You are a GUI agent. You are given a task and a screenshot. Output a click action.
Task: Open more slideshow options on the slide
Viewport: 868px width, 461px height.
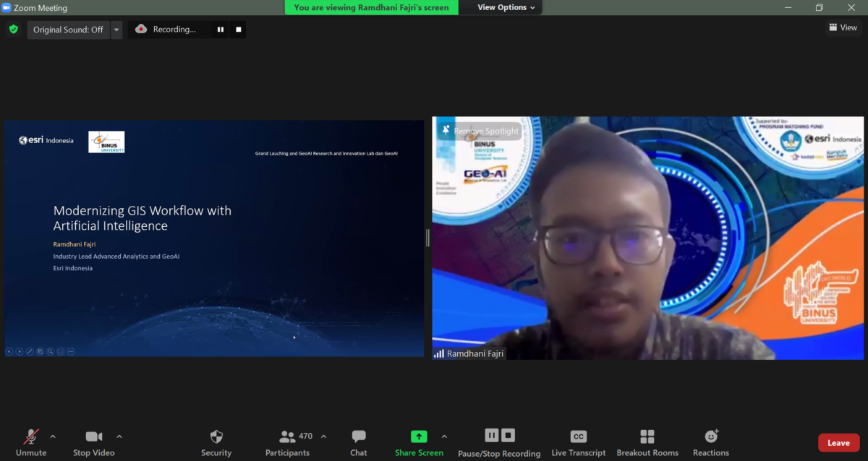(x=71, y=352)
